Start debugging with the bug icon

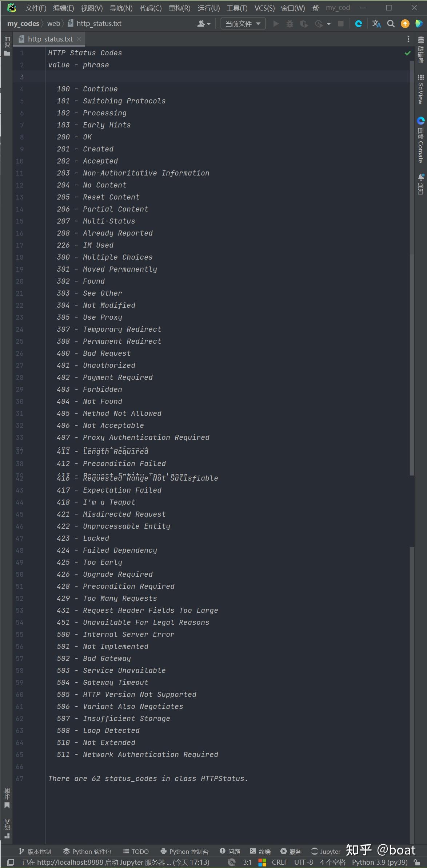290,23
